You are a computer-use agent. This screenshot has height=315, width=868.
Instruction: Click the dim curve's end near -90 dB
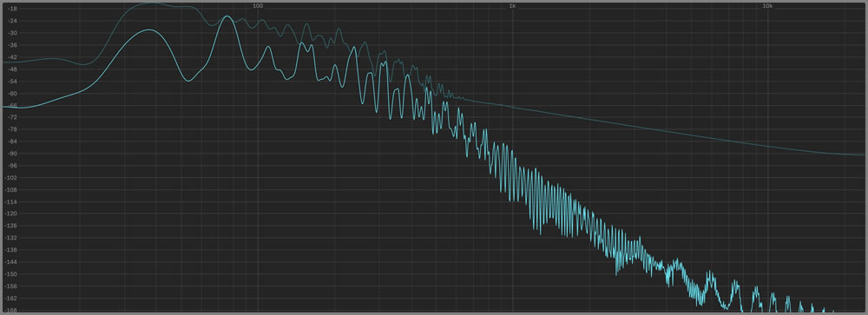[863, 154]
